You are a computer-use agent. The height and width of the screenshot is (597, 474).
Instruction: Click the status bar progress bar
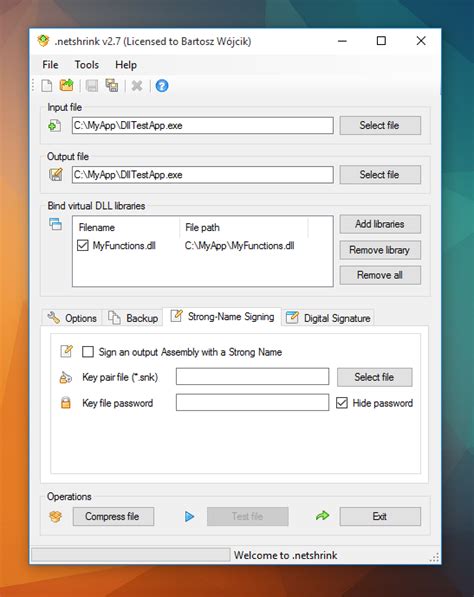click(x=131, y=555)
